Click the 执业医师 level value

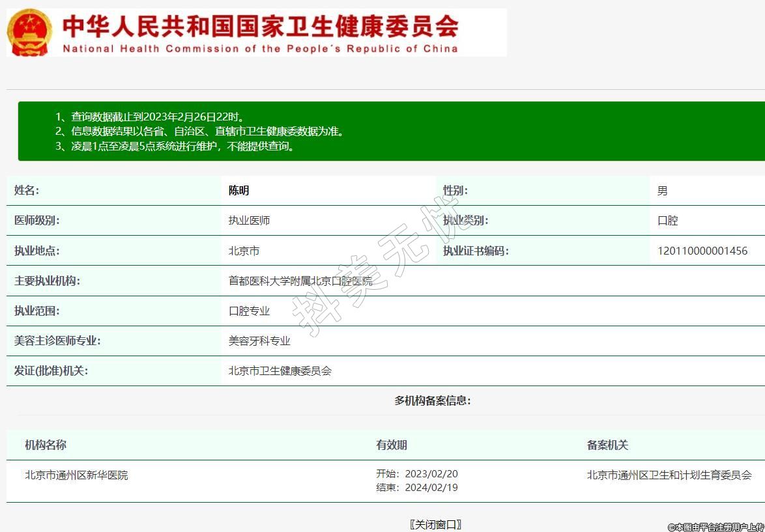249,221
